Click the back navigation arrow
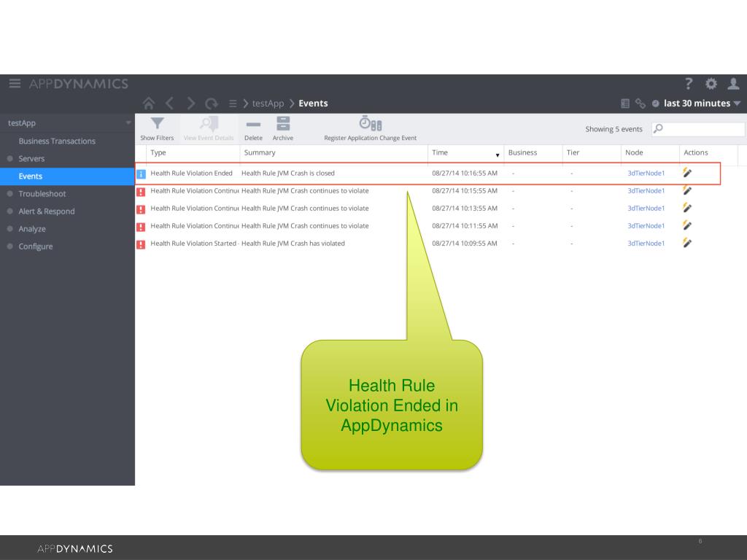Screen dimensions: 747x560 coord(169,104)
